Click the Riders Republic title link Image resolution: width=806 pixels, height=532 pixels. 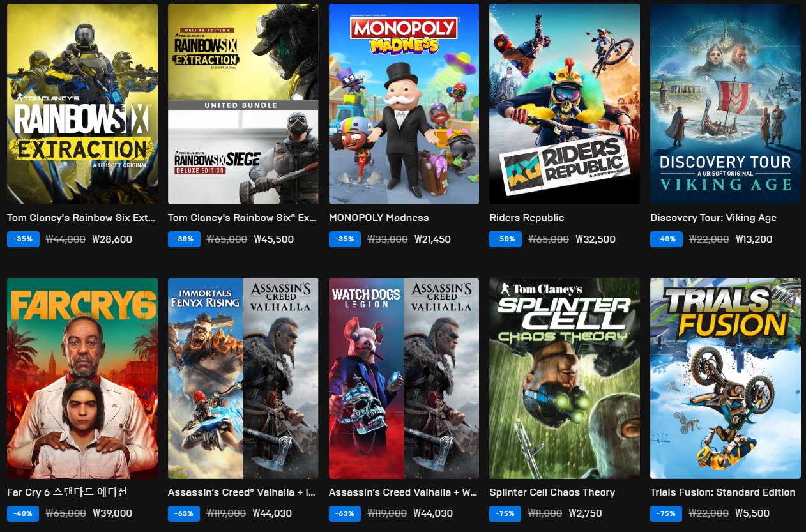(527, 218)
